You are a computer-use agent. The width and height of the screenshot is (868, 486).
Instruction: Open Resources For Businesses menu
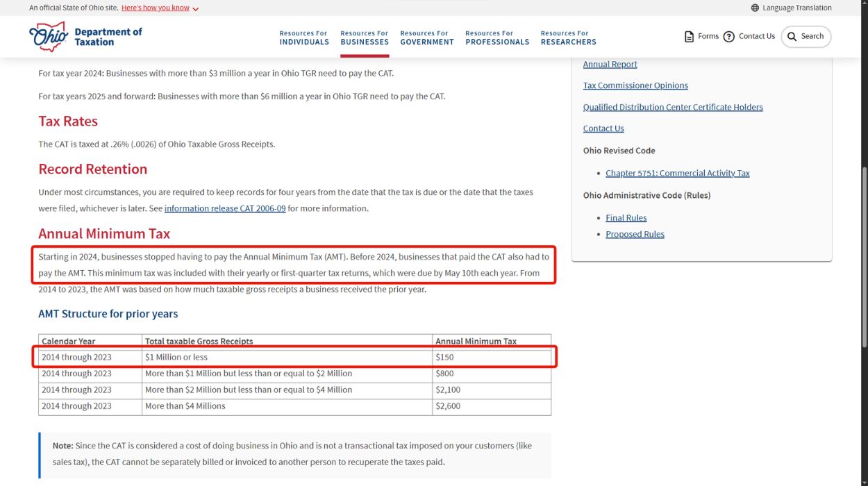pos(365,37)
